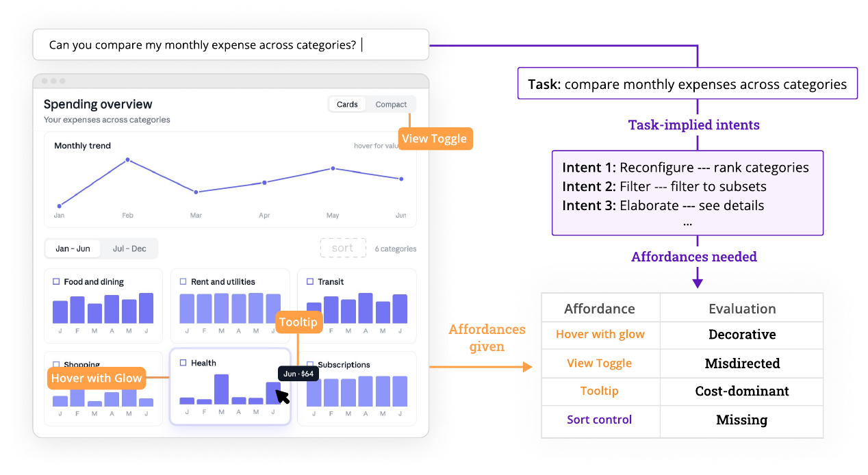Click the Apr data point on Monthly trend
Viewport: 868px width, 475px height.
point(264,183)
